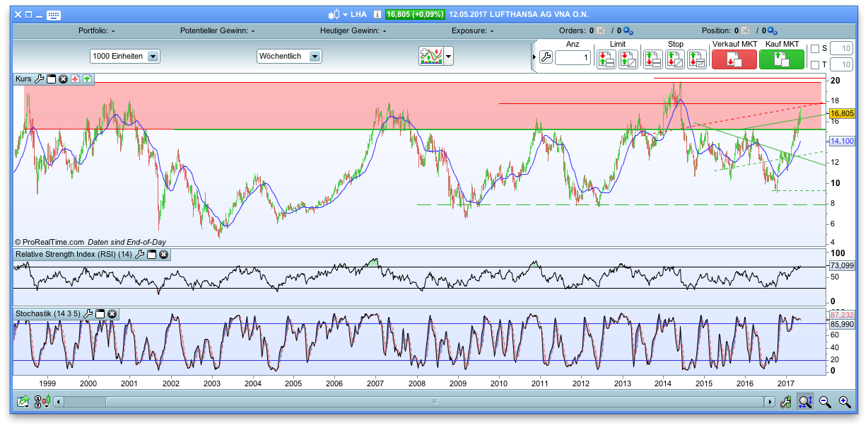Click the 2009 year label on time axis
868x428 pixels.
point(458,383)
